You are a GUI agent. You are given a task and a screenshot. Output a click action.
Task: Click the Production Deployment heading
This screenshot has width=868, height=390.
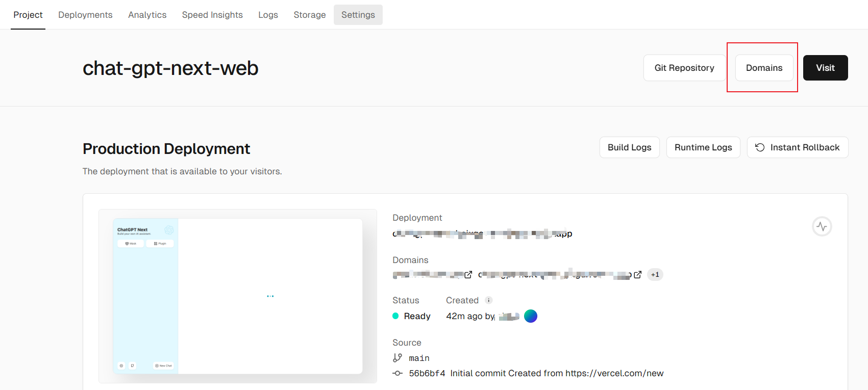pos(166,149)
